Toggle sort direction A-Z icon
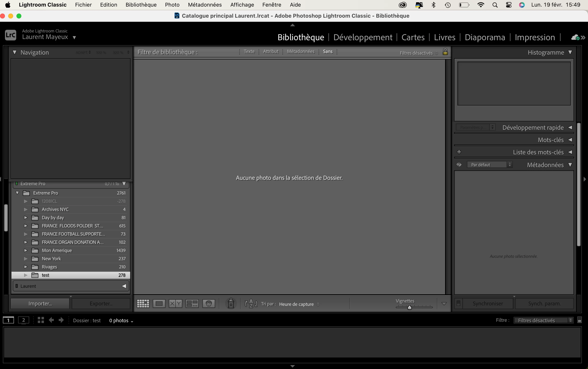The height and width of the screenshot is (369, 588). coord(251,304)
